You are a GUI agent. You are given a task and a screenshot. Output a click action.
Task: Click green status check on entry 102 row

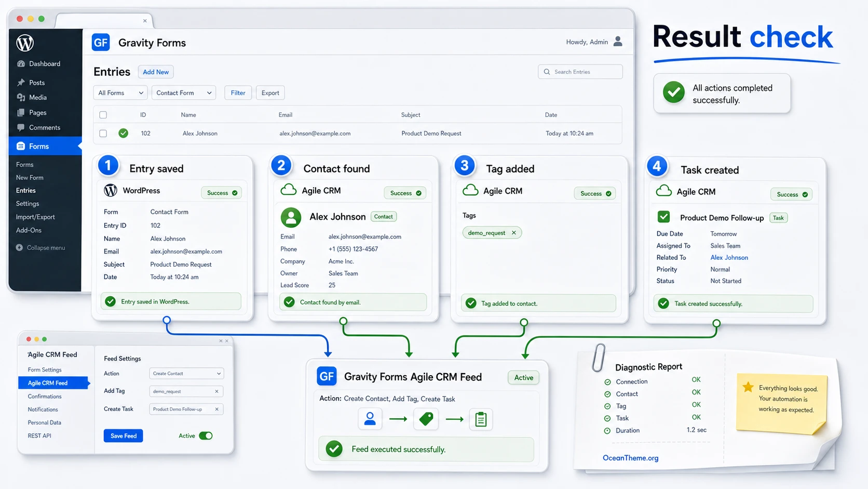point(123,133)
